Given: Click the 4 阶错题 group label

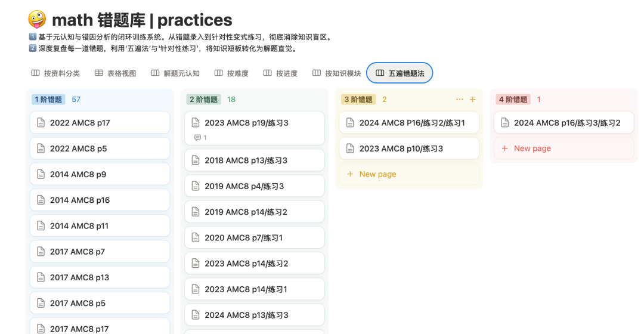Looking at the screenshot, I should click(513, 100).
